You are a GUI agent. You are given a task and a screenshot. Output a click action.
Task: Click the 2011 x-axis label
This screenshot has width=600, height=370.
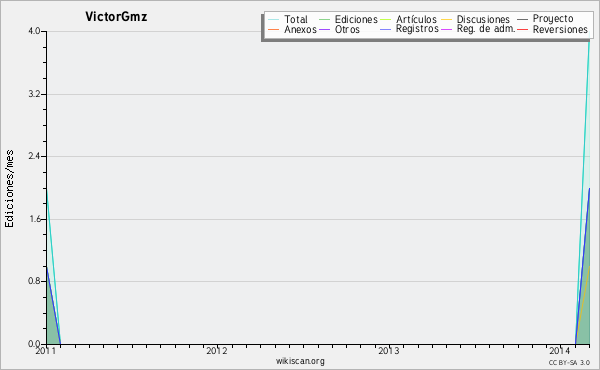(46, 350)
